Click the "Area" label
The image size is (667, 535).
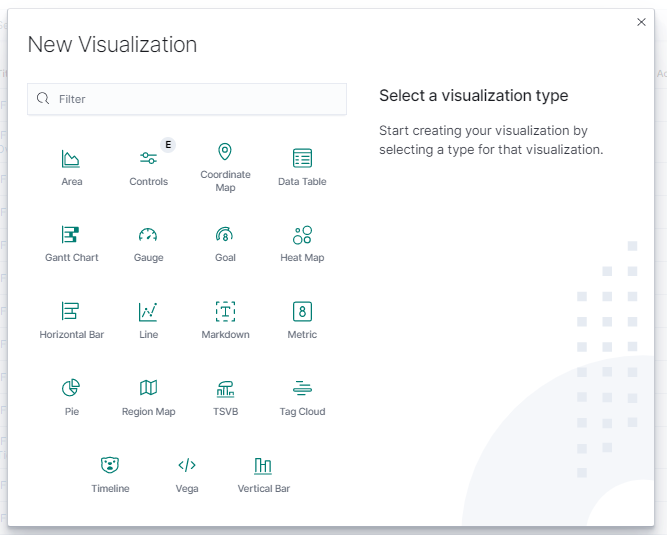(71, 182)
